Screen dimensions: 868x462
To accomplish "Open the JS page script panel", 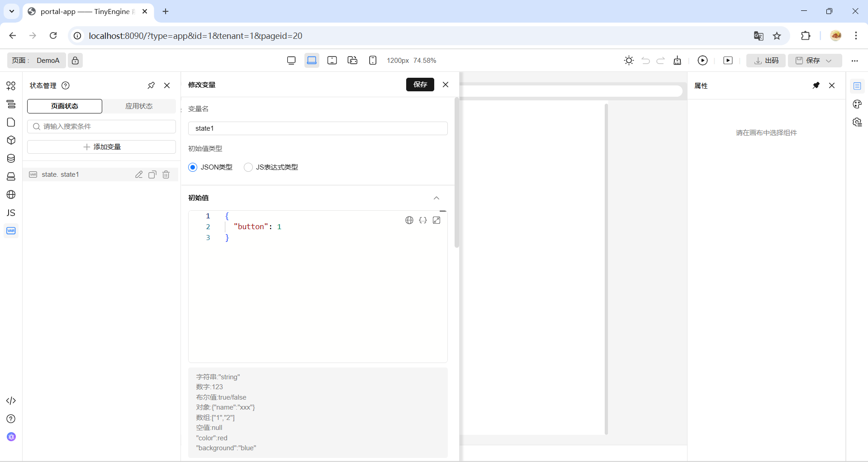I will tap(11, 212).
